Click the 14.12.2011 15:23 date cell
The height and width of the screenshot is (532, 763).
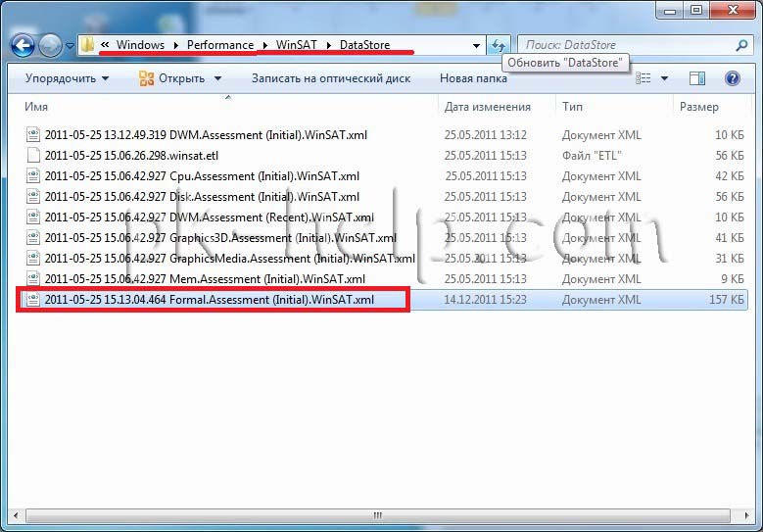[485, 300]
